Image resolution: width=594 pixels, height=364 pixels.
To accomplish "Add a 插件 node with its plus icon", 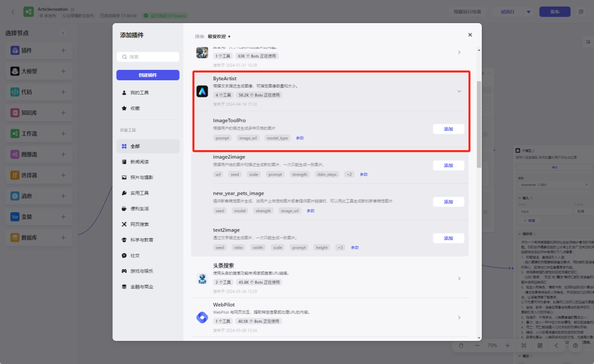I will tap(63, 51).
